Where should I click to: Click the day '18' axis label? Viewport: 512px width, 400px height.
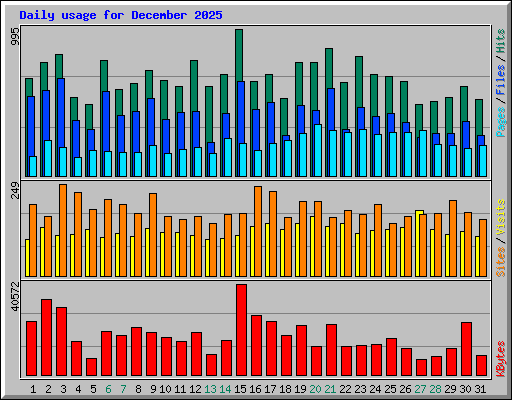coord(285,389)
